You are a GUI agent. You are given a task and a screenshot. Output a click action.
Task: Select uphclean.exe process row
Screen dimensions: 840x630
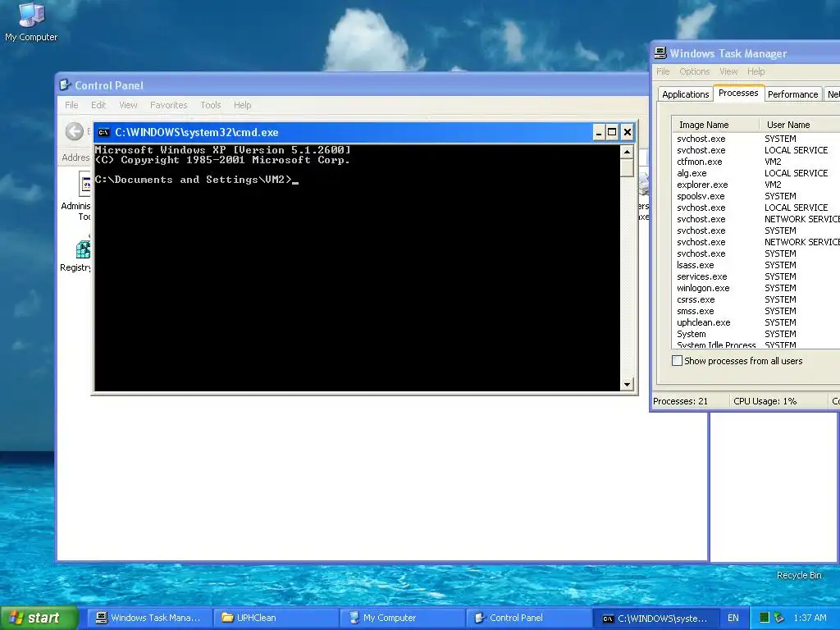point(756,322)
